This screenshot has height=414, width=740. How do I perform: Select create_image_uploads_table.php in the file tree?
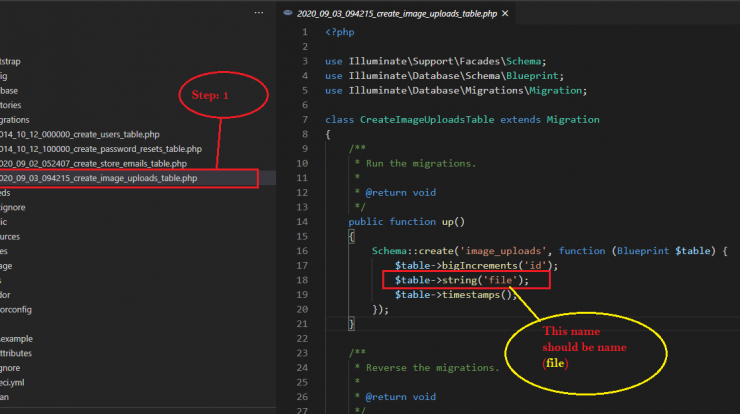(x=99, y=178)
